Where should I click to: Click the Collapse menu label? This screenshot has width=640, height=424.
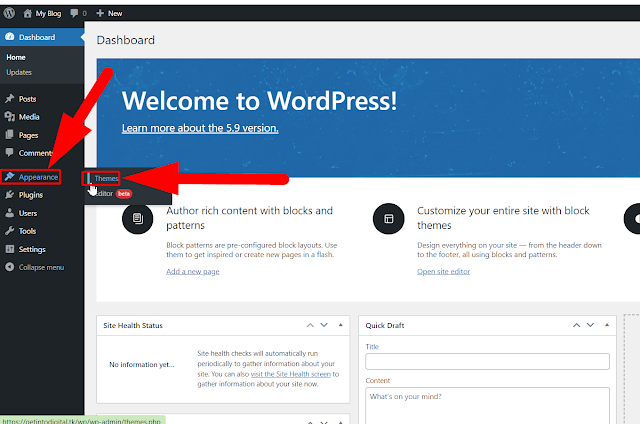point(41,267)
